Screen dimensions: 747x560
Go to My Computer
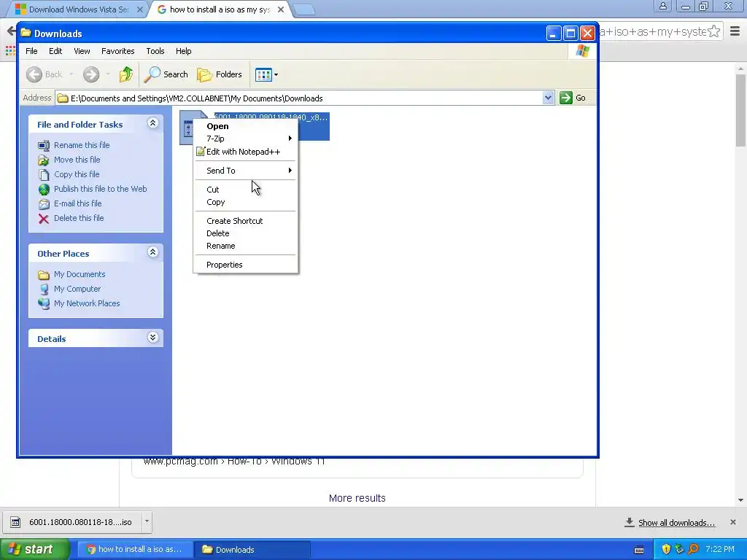tap(77, 289)
